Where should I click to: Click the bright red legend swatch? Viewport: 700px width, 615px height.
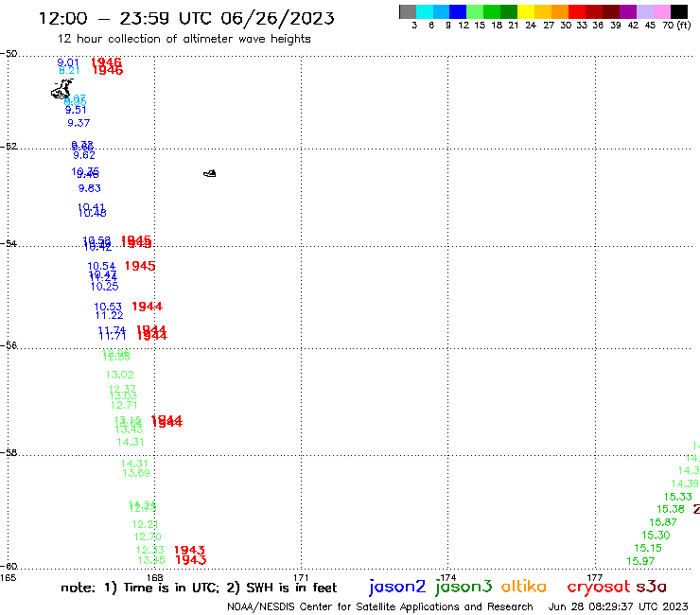577,11
